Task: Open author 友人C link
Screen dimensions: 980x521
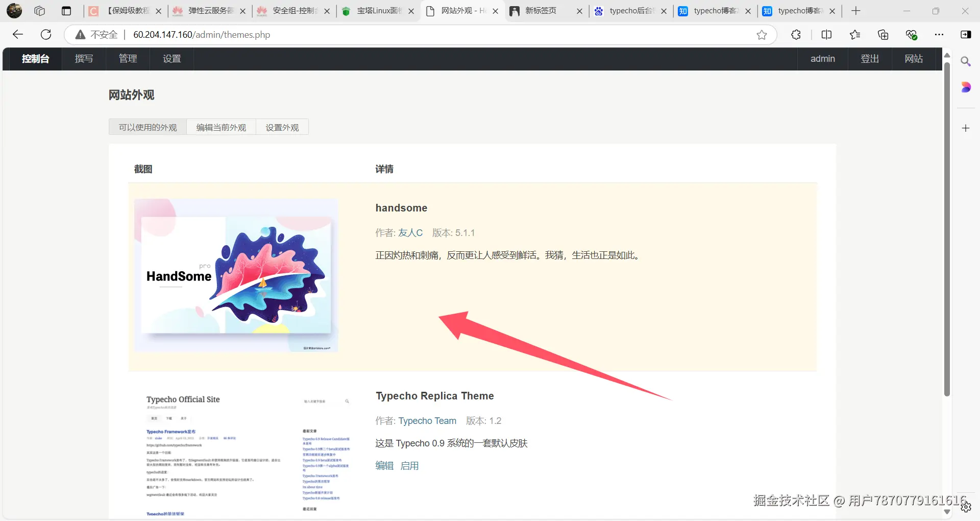Action: coord(410,233)
